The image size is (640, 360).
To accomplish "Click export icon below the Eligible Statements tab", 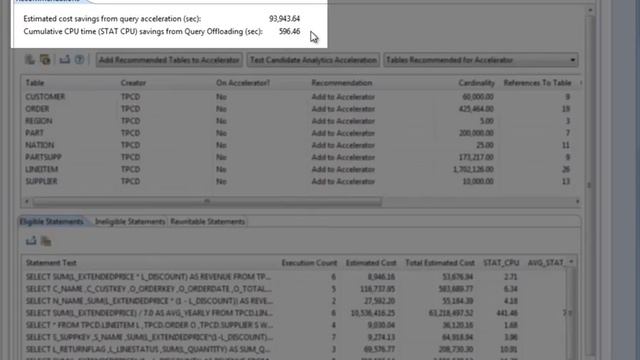I will pyautogui.click(x=31, y=241).
